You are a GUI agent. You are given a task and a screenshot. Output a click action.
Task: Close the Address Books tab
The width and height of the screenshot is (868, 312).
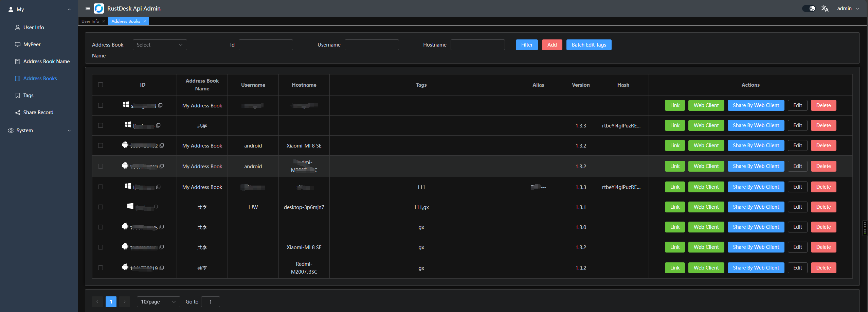[145, 21]
